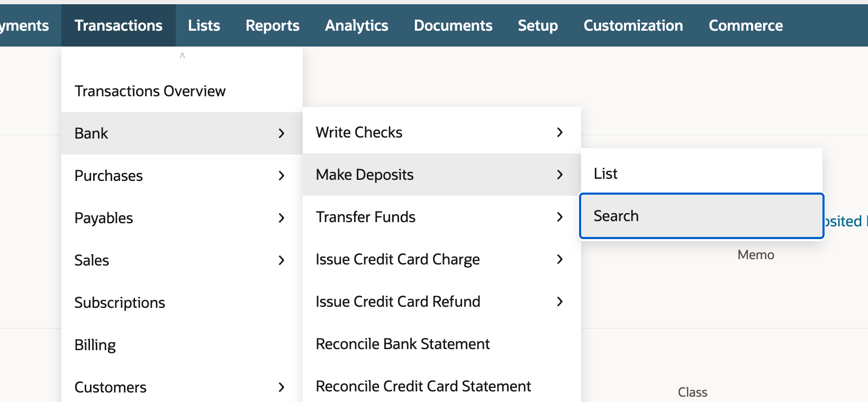Select the Make Deposits item
Image resolution: width=868 pixels, height=402 pixels.
[x=442, y=175]
